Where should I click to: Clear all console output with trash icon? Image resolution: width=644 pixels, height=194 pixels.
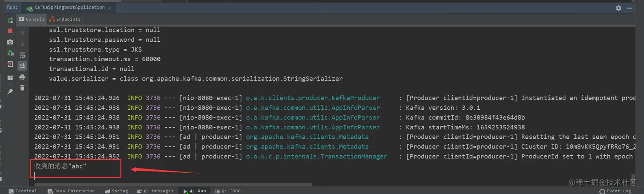pos(22,88)
